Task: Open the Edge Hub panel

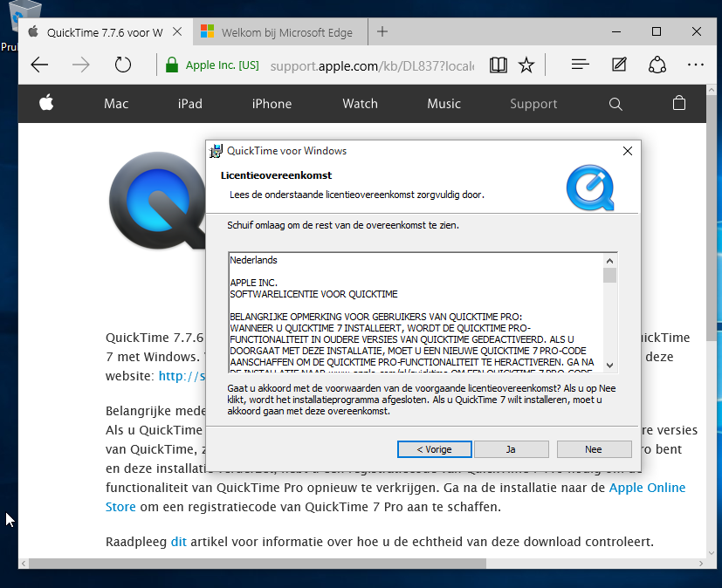Action: pos(581,65)
